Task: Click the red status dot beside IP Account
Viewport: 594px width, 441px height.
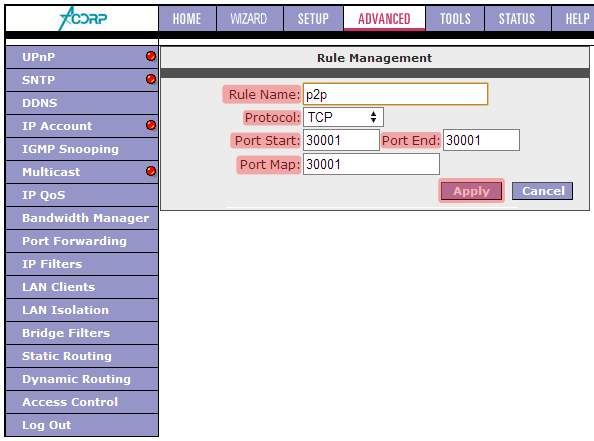Action: point(151,125)
